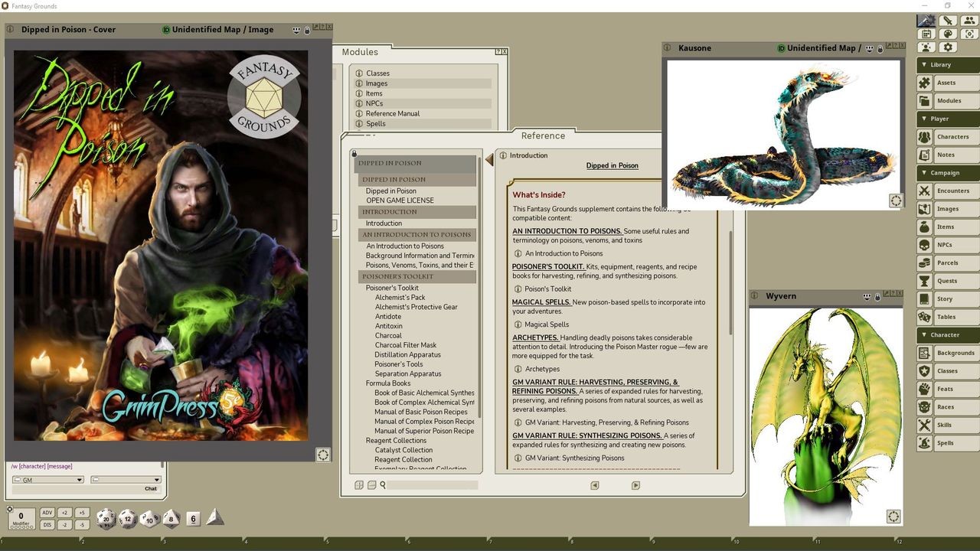Open the language dropdown beside the GM selector
This screenshot has width=980, height=551.
[x=125, y=478]
